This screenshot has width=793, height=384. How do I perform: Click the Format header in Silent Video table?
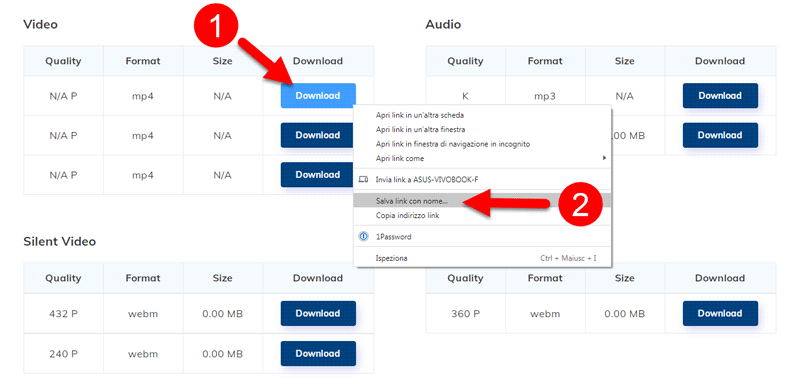point(143,278)
